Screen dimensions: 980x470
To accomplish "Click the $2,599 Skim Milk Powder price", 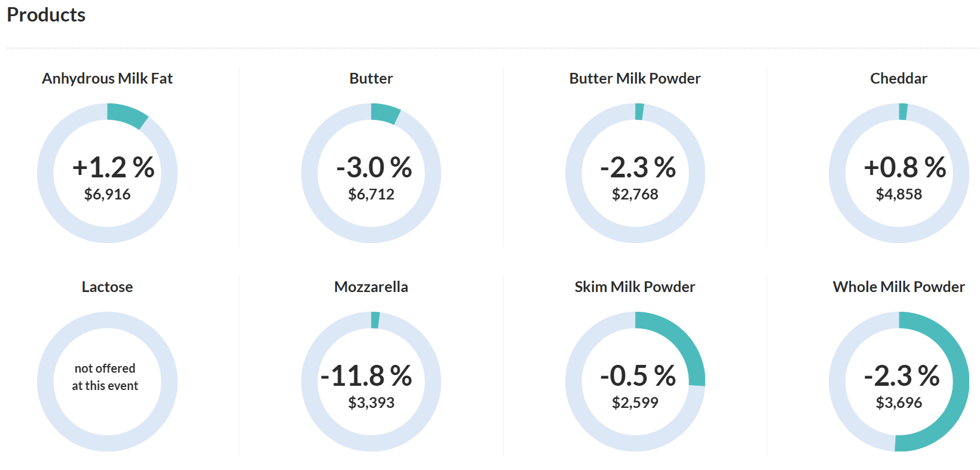I will (635, 403).
